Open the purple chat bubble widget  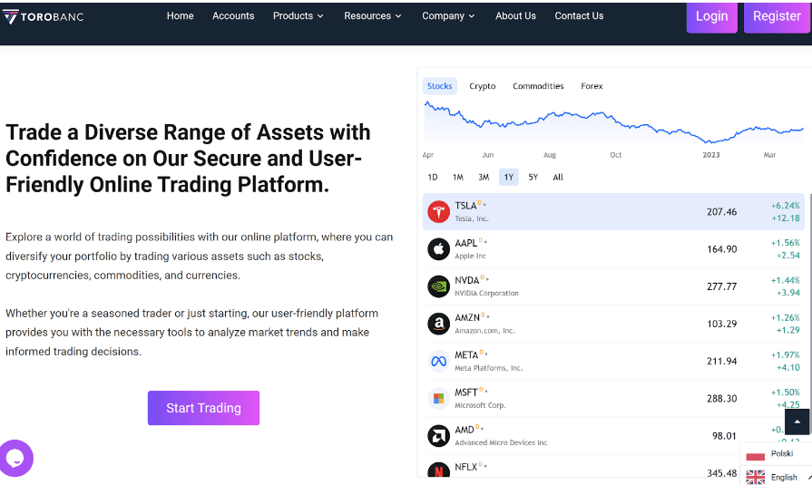pyautogui.click(x=15, y=459)
